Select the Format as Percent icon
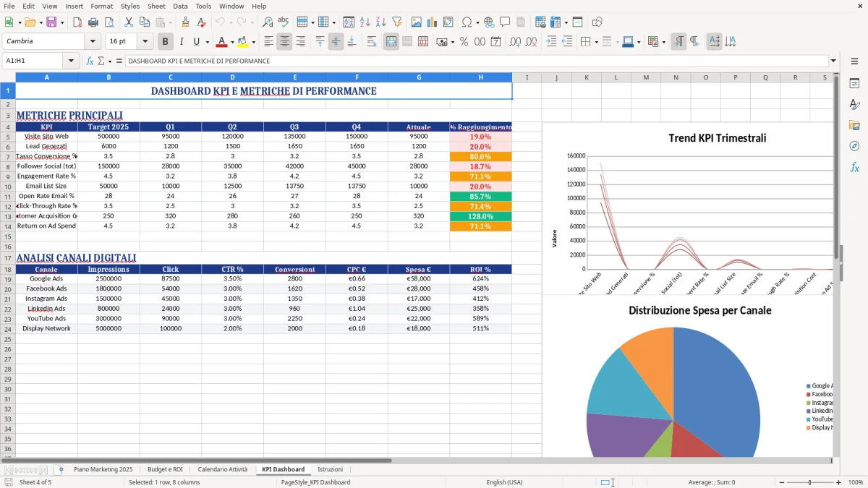 (x=464, y=41)
